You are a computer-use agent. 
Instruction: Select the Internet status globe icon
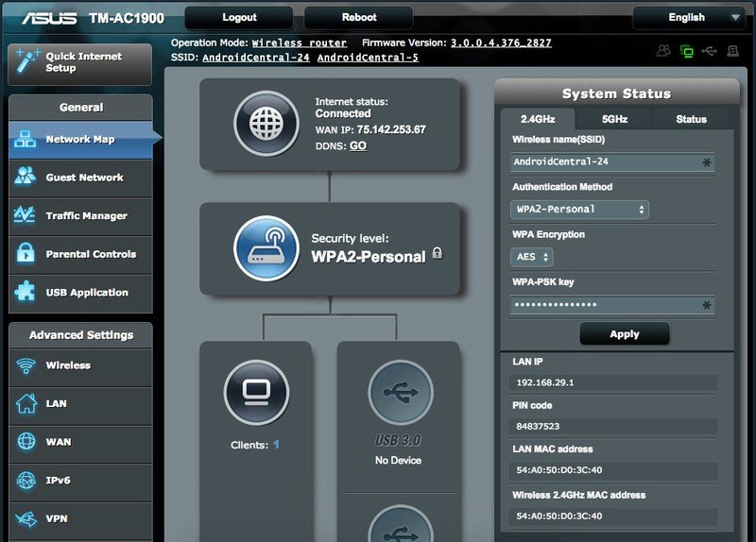(x=266, y=124)
